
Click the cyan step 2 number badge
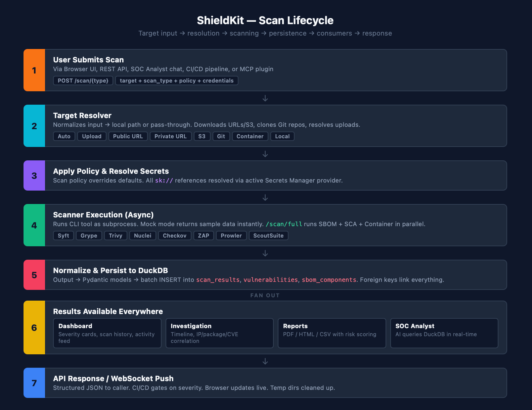(x=34, y=126)
